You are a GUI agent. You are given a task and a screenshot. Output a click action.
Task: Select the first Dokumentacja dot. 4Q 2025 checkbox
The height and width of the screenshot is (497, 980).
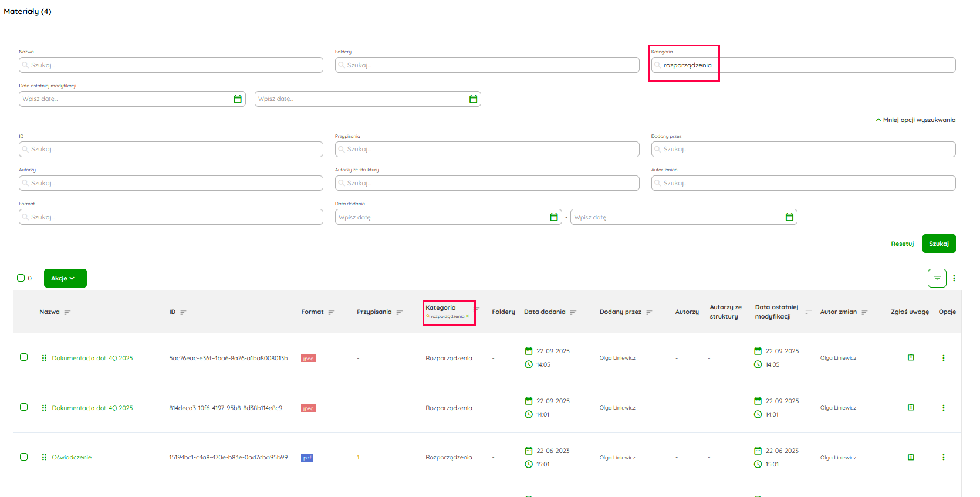click(24, 357)
